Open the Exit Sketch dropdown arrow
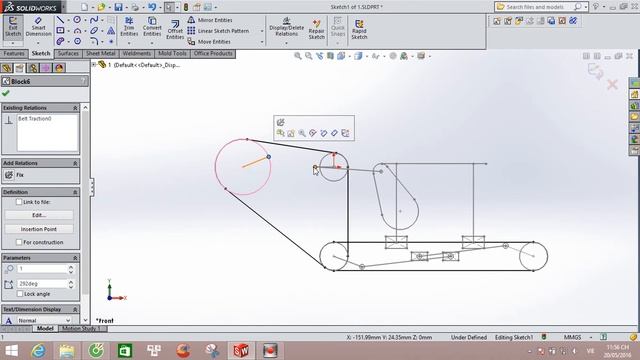This screenshot has height=360, width=640. point(13,42)
